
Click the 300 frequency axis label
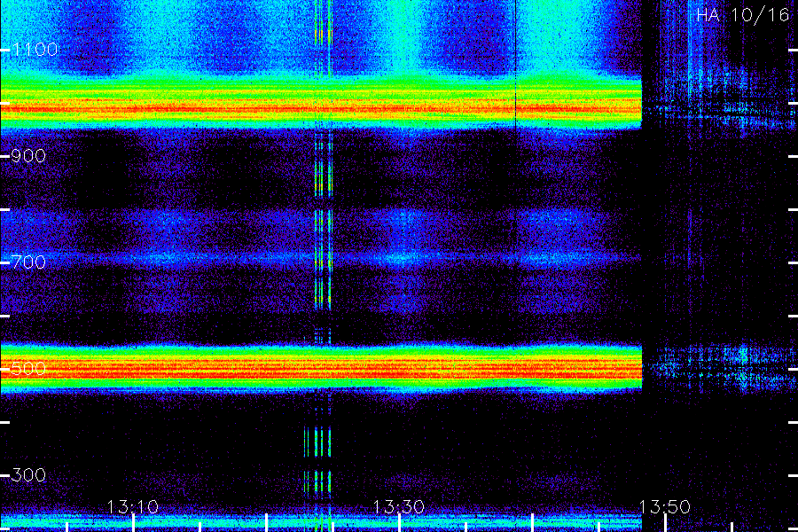click(x=28, y=475)
